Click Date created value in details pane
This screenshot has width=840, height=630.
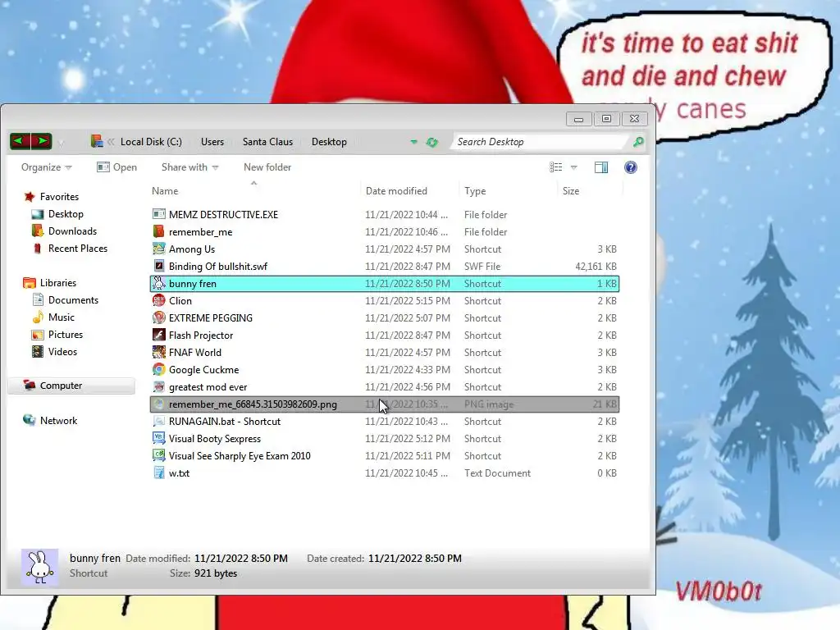coord(414,558)
